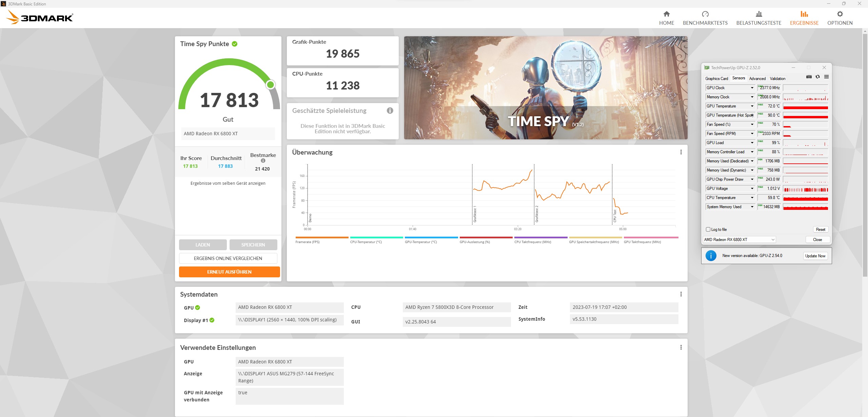Toggle Framerate (FPS) chart series
The image size is (868, 417).
(322, 240)
